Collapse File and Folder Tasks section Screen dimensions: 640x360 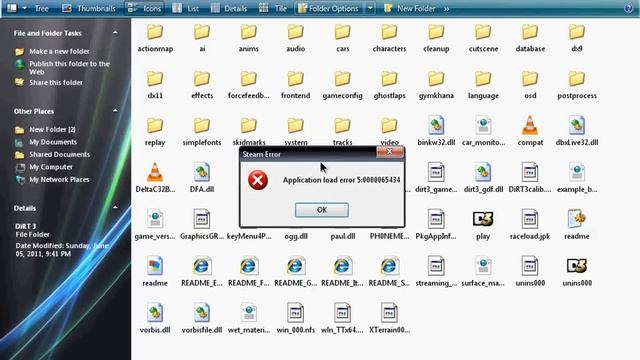click(x=115, y=33)
